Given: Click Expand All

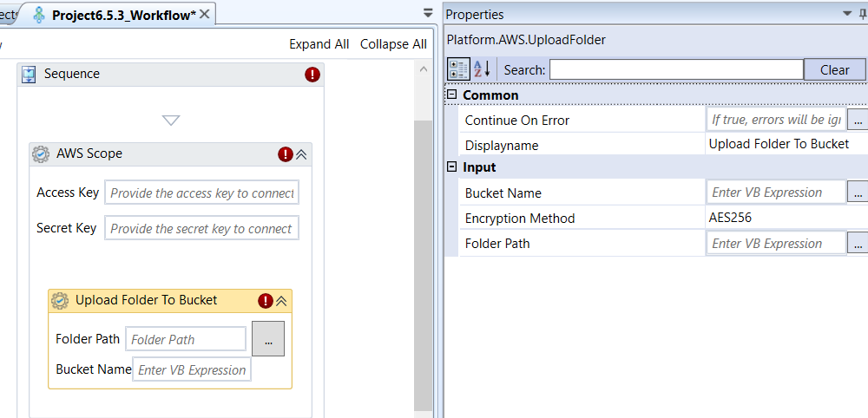Looking at the screenshot, I should point(319,44).
